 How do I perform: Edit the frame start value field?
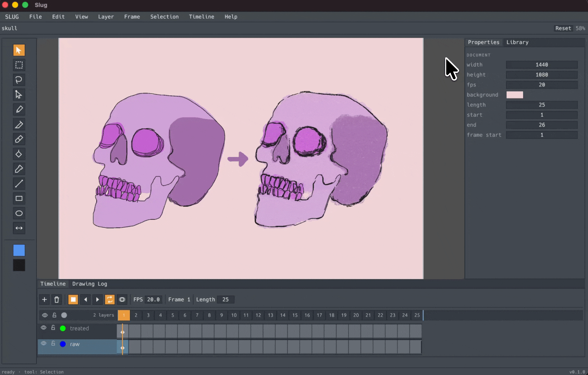coord(542,135)
